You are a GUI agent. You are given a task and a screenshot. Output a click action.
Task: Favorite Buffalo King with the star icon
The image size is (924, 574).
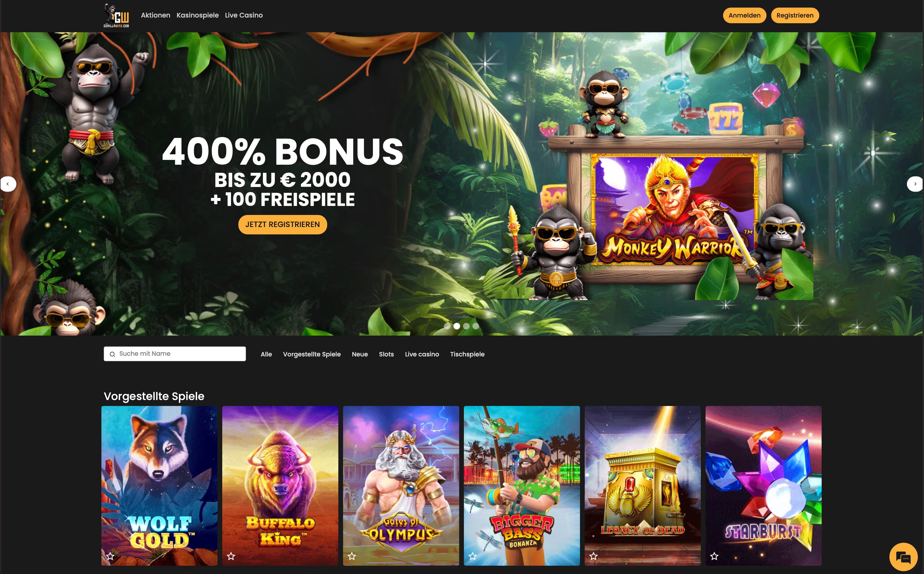231,556
